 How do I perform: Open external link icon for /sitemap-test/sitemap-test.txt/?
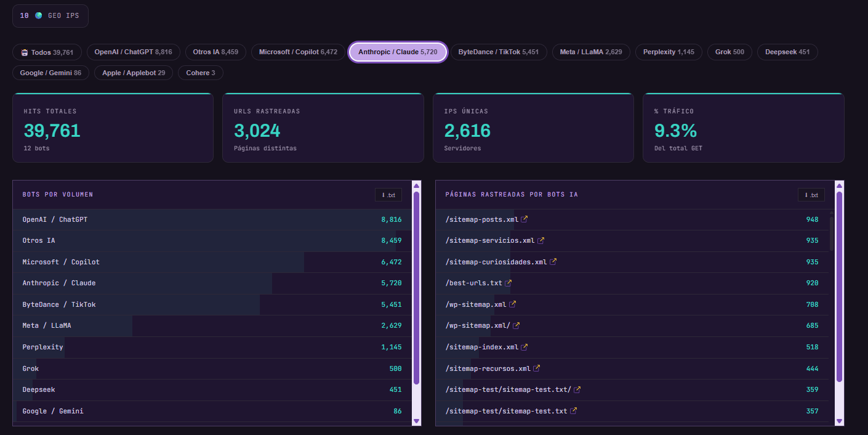pyautogui.click(x=577, y=389)
